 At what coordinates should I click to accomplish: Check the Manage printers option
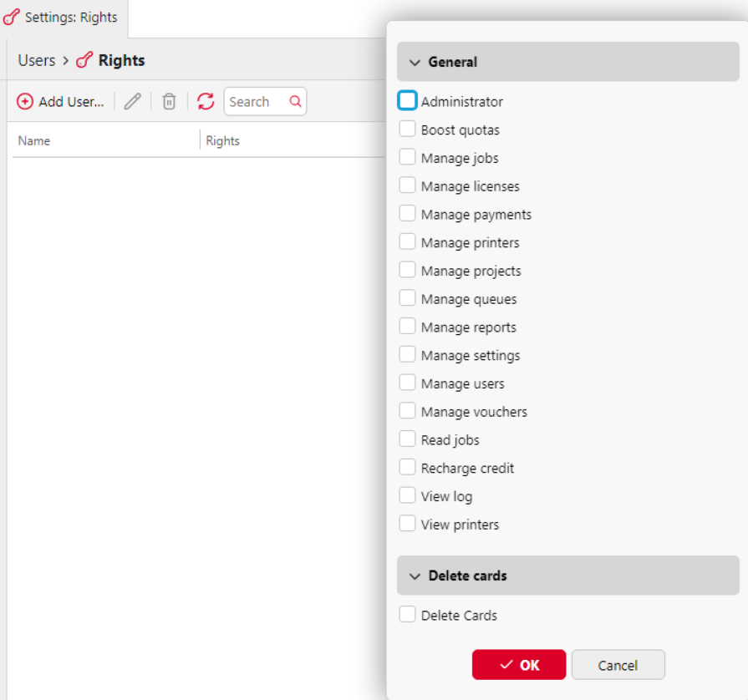pos(407,242)
